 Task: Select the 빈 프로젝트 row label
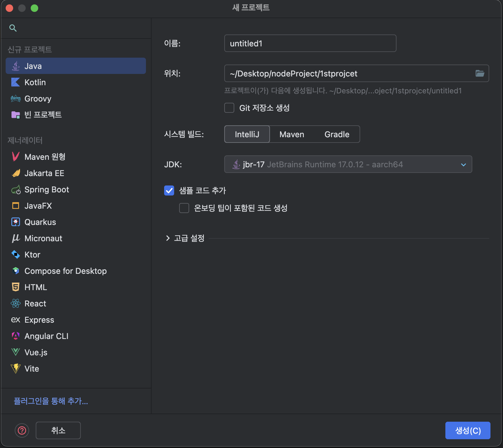43,115
